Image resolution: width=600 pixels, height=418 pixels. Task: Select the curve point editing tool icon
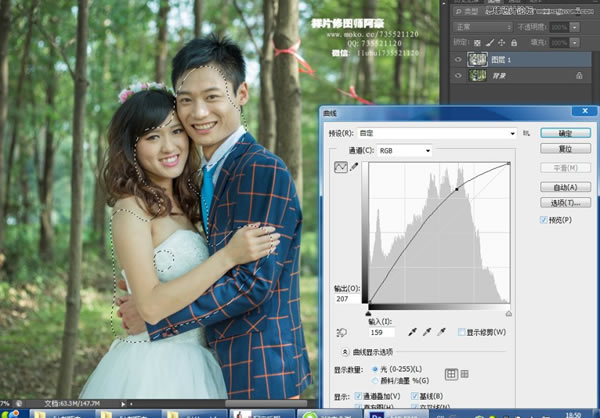[x=341, y=167]
